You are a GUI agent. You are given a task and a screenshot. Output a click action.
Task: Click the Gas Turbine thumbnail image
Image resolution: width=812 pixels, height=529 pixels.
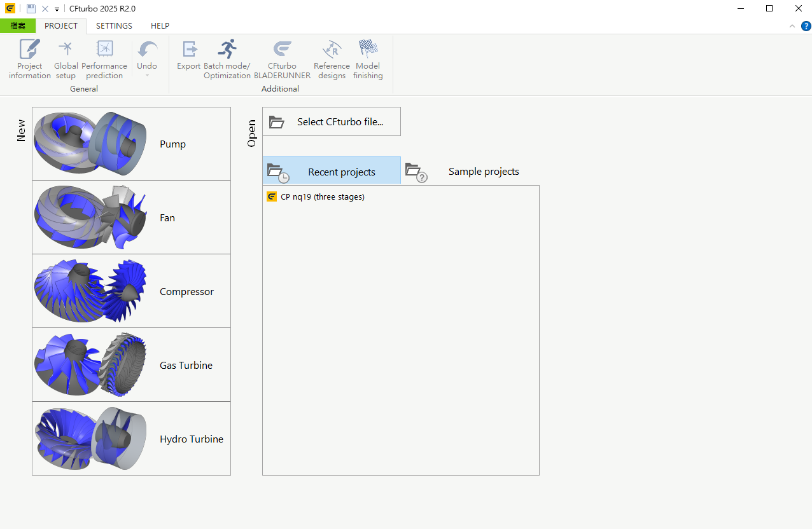(90, 365)
